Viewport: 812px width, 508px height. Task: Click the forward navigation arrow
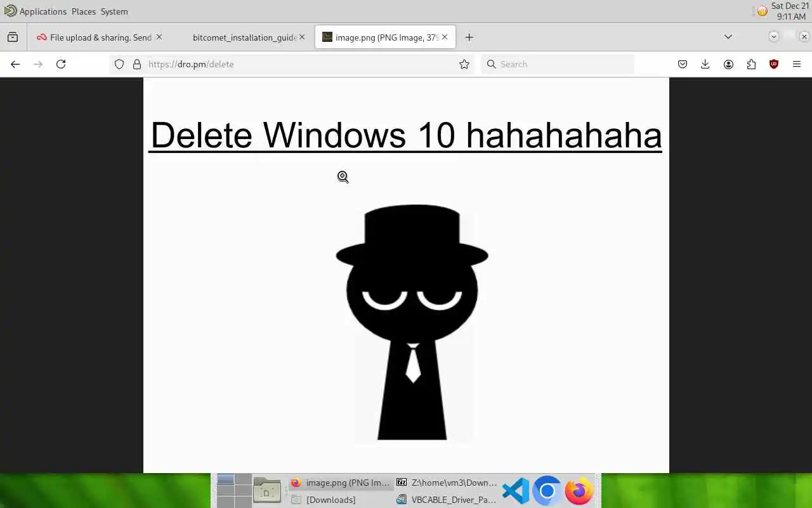click(x=38, y=64)
